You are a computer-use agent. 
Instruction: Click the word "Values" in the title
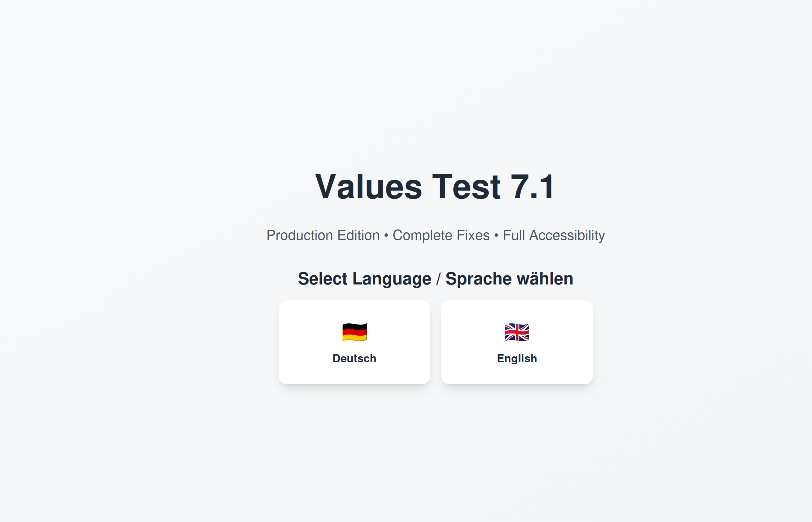pyautogui.click(x=369, y=187)
